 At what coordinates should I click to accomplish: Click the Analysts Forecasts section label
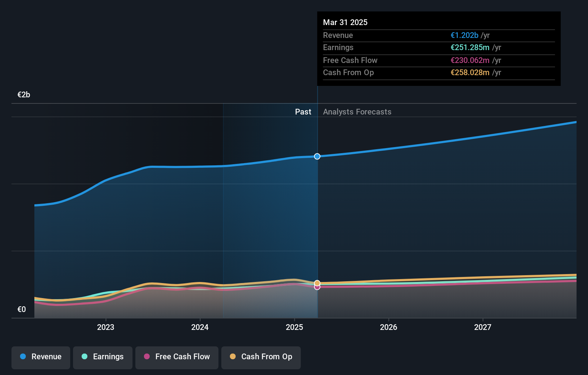click(x=357, y=112)
